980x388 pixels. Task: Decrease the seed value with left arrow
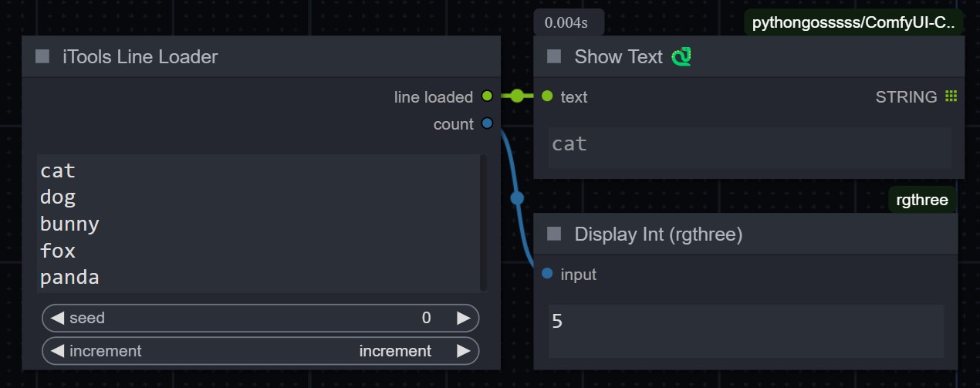point(57,318)
